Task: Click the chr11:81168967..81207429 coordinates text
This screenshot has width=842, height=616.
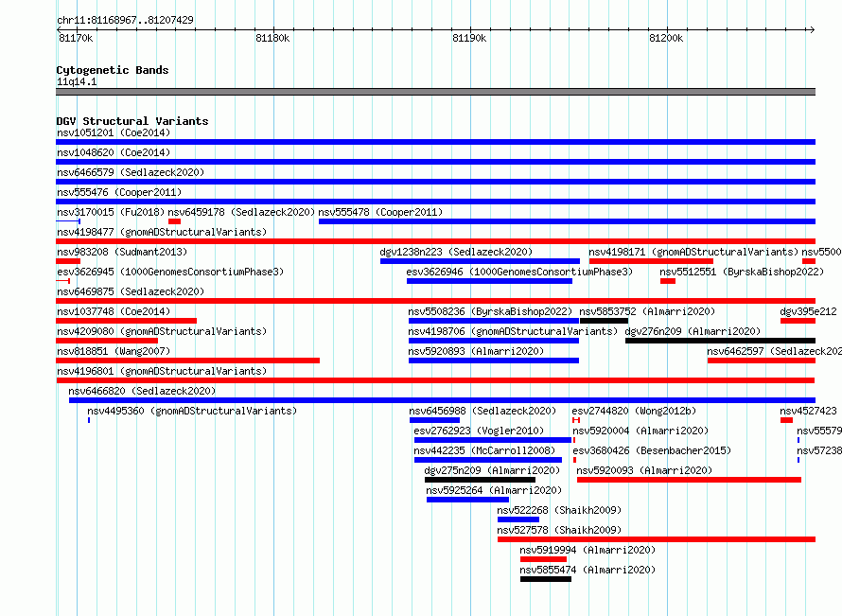Action: [125, 20]
